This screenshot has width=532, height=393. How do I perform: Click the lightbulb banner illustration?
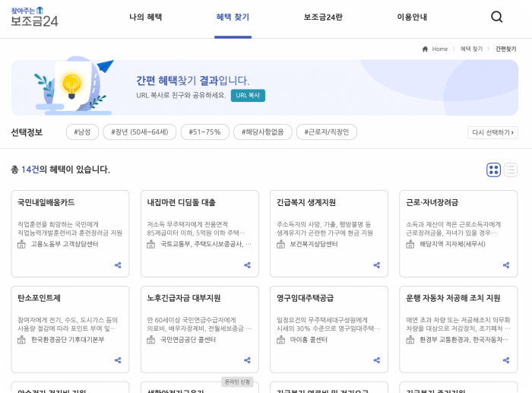(73, 87)
